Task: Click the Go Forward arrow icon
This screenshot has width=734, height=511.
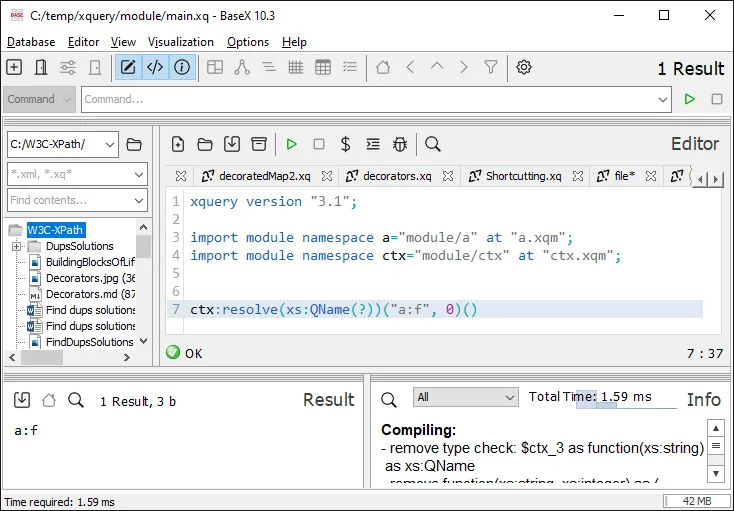Action: [464, 67]
